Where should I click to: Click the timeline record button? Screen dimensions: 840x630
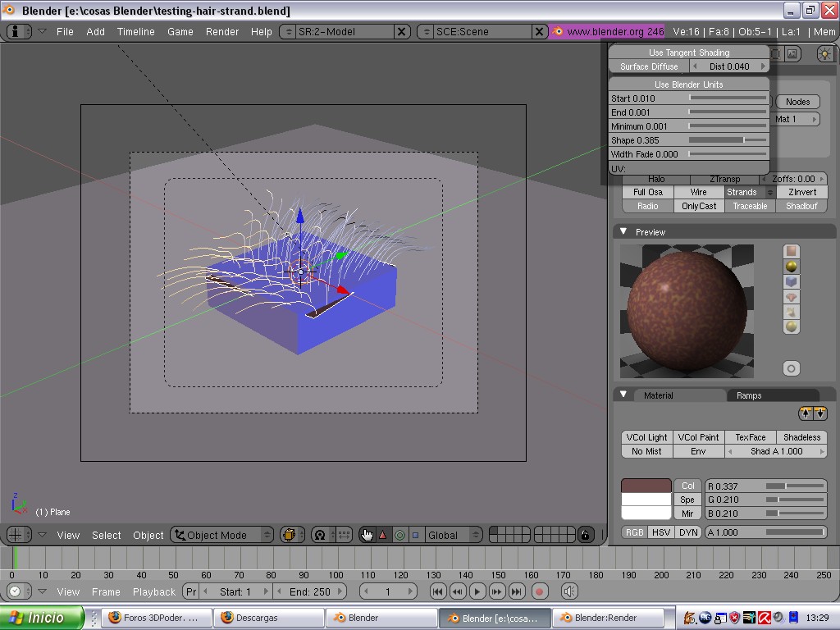click(x=540, y=591)
